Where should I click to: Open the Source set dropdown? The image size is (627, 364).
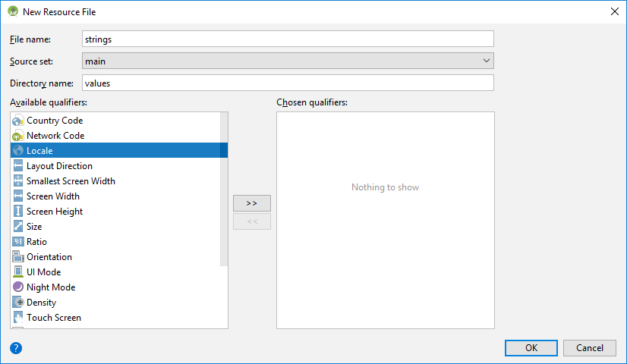click(x=288, y=61)
